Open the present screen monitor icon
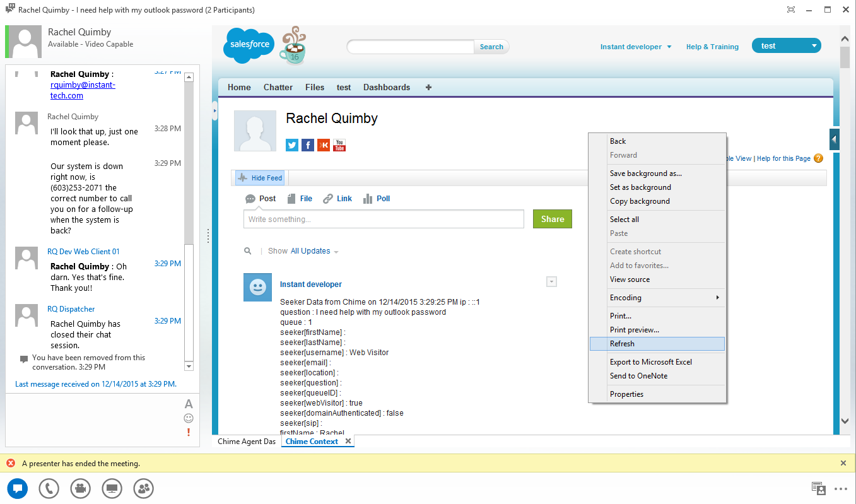Screen dimensions: 856x504 click(112, 488)
